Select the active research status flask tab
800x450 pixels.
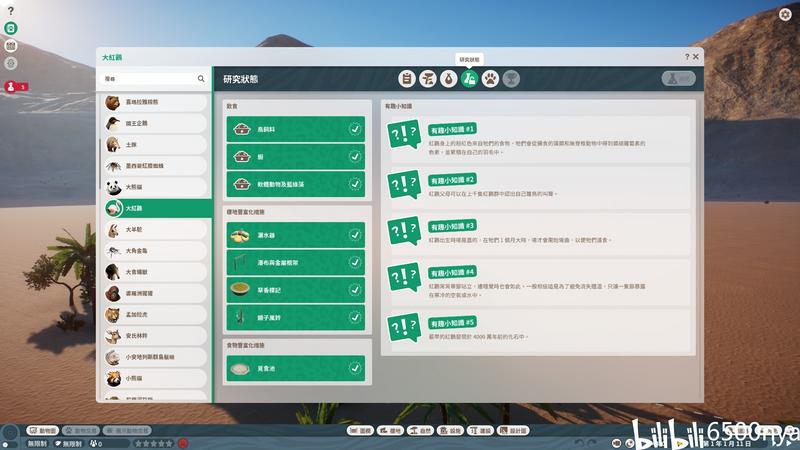click(469, 79)
